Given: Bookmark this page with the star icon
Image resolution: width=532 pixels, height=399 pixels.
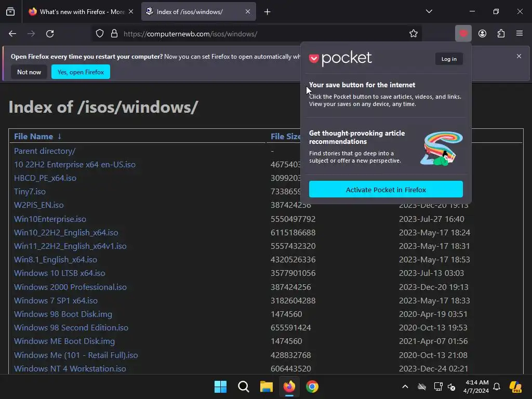Looking at the screenshot, I should pos(413,34).
